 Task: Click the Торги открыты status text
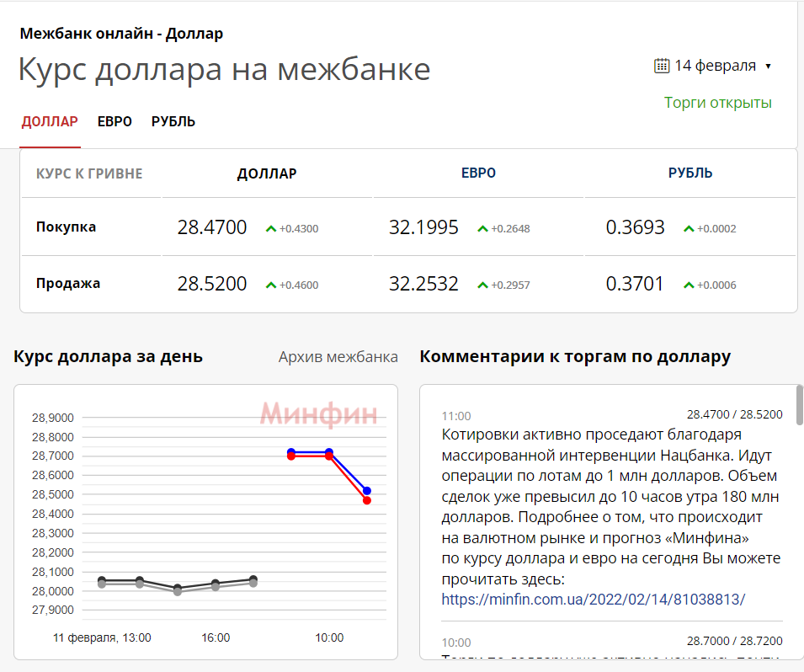point(717,102)
